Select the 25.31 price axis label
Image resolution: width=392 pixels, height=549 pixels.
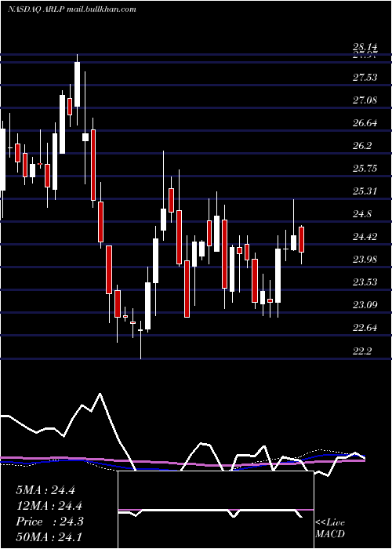(365, 191)
